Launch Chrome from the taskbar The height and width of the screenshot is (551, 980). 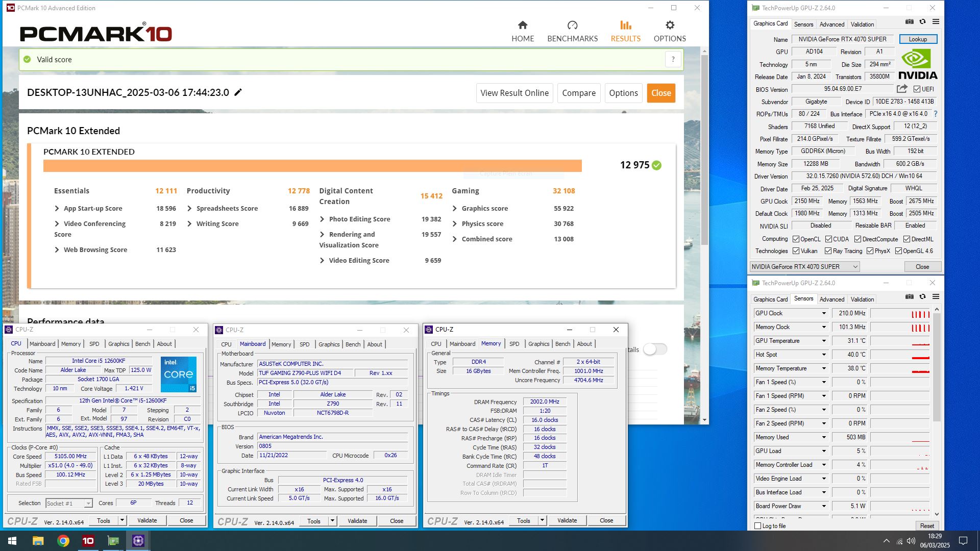[63, 541]
